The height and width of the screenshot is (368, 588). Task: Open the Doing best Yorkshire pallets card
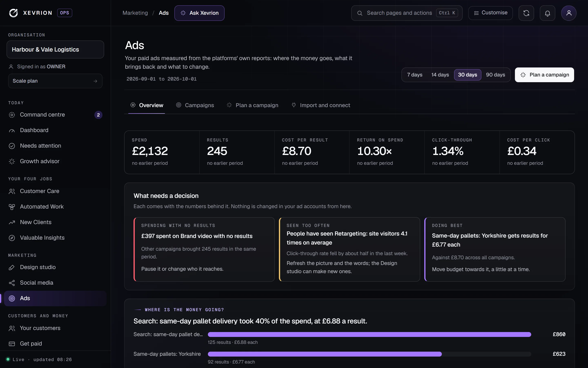pyautogui.click(x=495, y=249)
